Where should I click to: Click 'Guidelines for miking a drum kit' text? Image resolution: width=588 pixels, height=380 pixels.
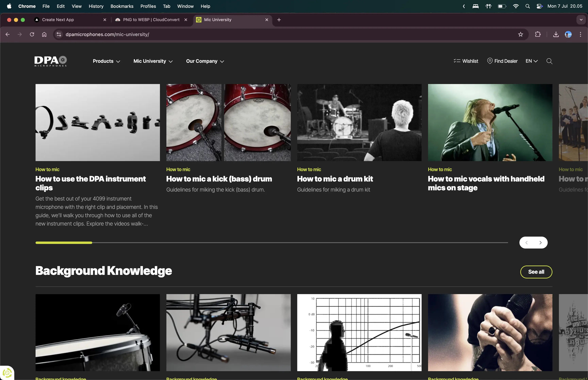[x=334, y=190]
